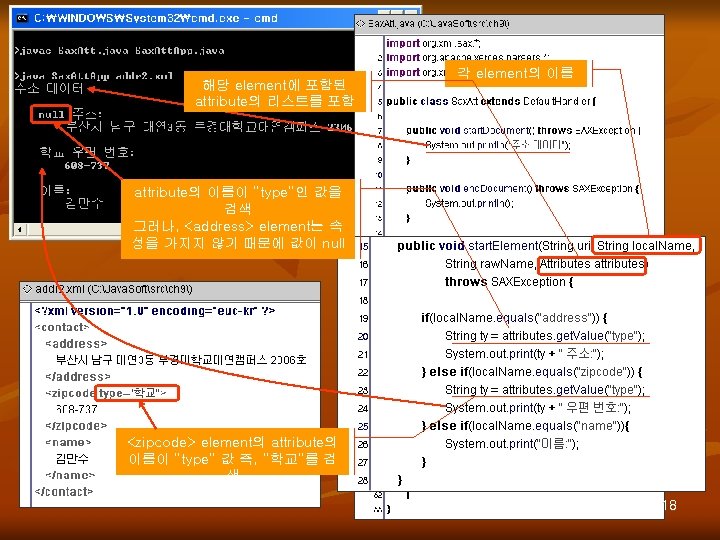Click the 608-737 value in addr2.xml
Image resolution: width=720 pixels, height=540 pixels.
[77, 409]
